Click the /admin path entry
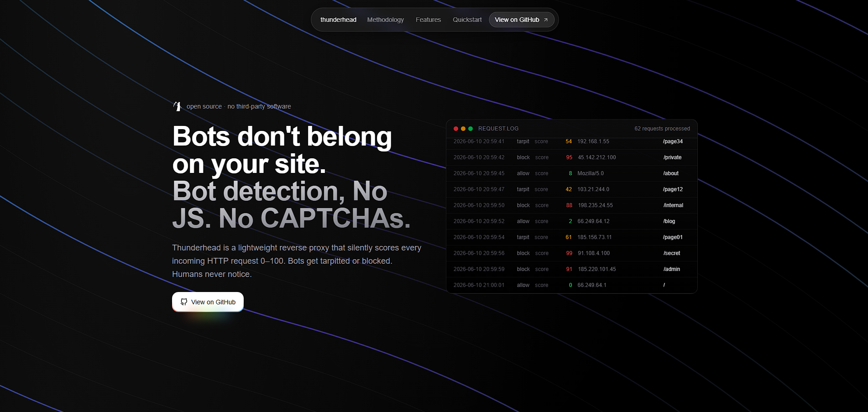 click(x=672, y=269)
